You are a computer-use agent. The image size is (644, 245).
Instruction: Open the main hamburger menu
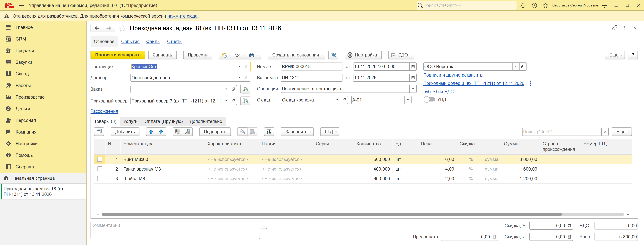click(x=21, y=5)
